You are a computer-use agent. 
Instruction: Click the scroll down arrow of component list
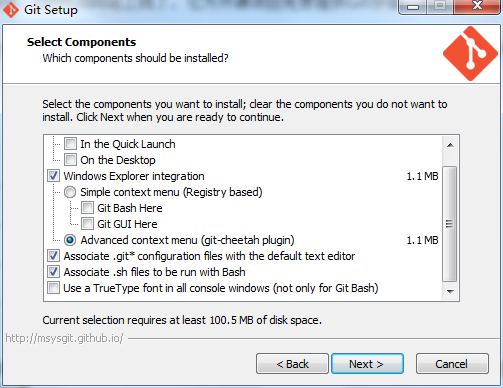[x=450, y=292]
